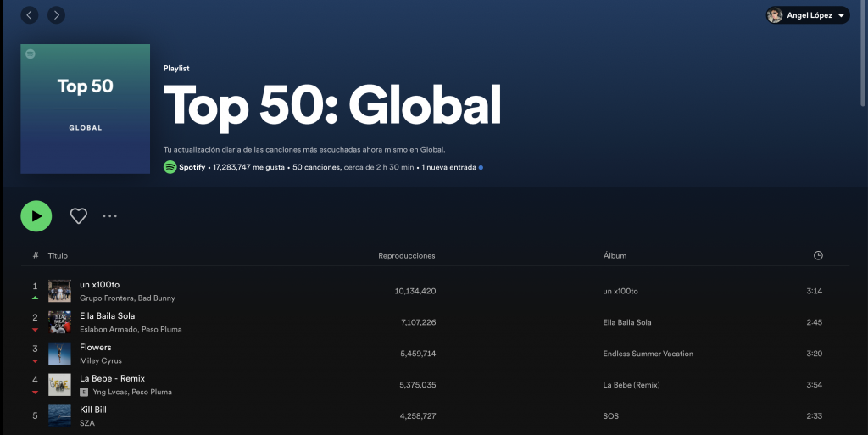
Task: Open the Spotify owner profile link
Action: (192, 167)
